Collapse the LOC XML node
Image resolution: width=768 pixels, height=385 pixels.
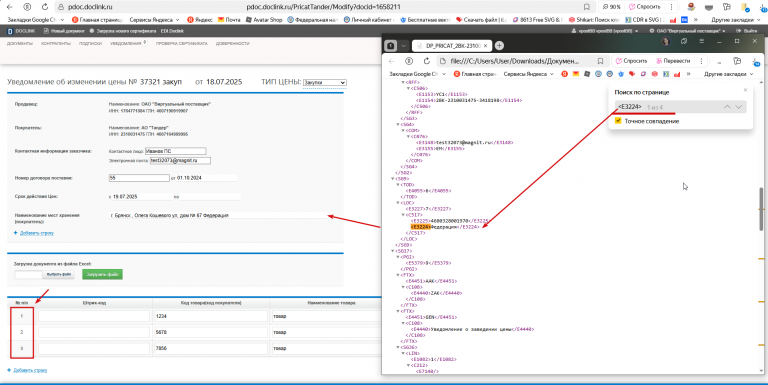(x=398, y=203)
